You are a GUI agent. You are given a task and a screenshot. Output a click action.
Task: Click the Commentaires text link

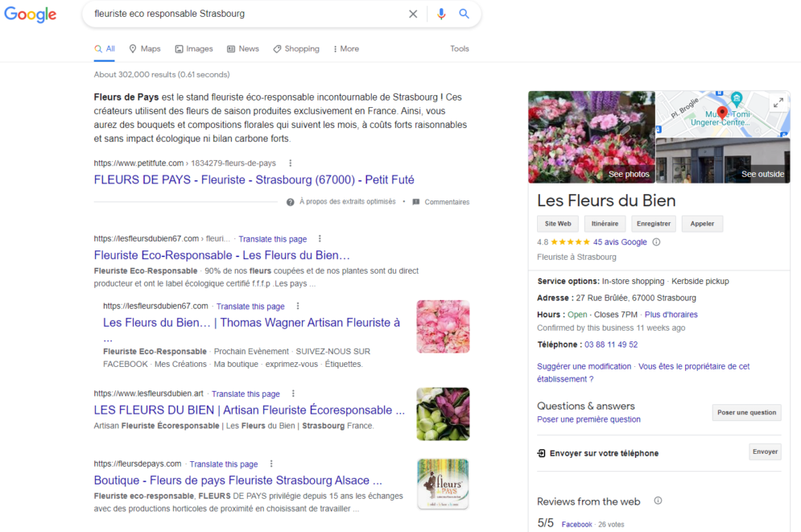tap(447, 202)
